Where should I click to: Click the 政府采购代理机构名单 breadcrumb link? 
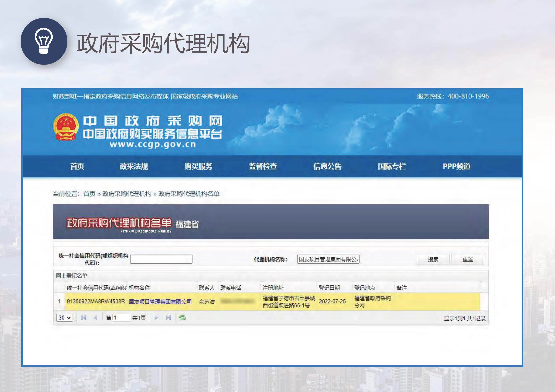189,194
